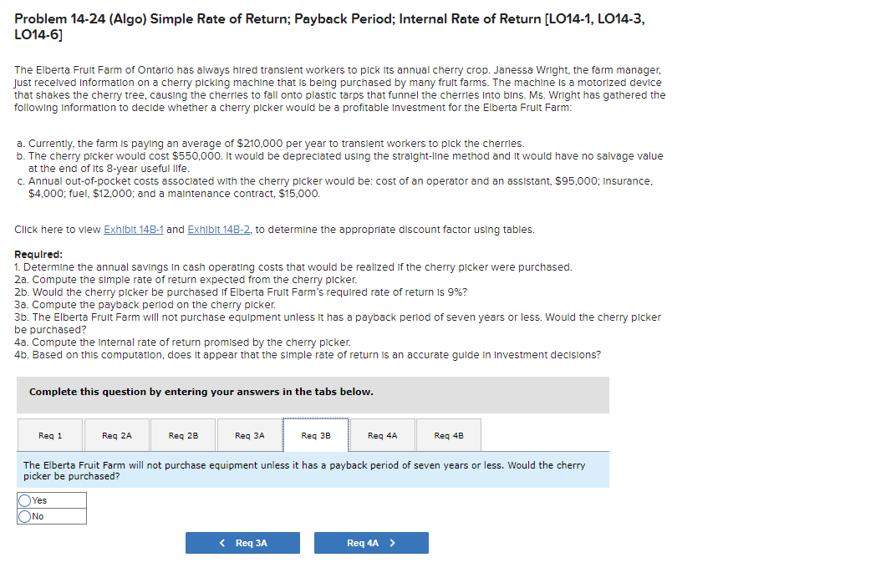Select the Req 2B tab
This screenshot has width=896, height=588.
[x=182, y=434]
